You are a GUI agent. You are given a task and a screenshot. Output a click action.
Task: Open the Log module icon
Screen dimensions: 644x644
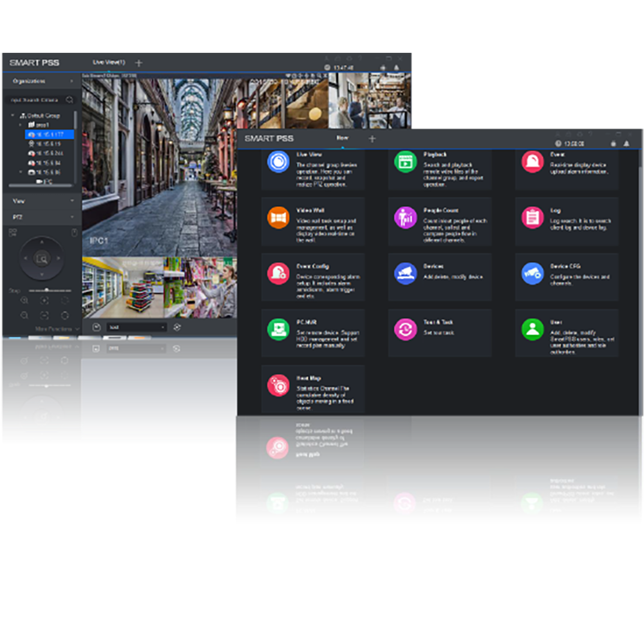(533, 217)
